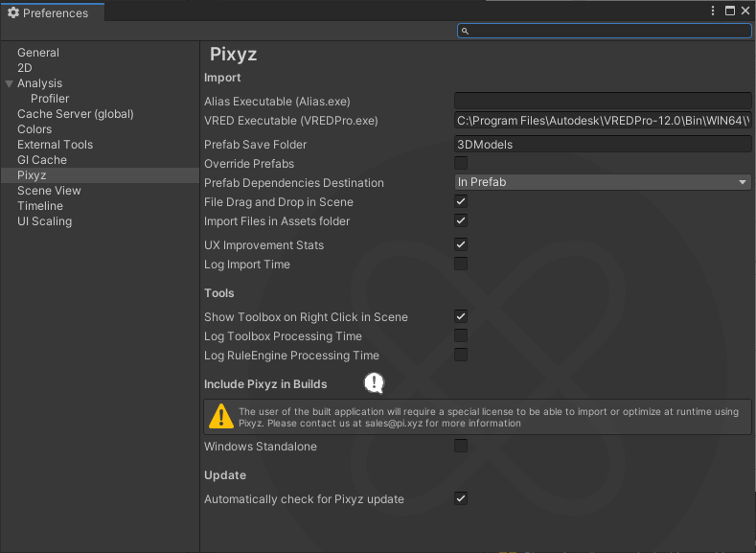This screenshot has width=756, height=553.
Task: Toggle Import Files in Assets folder
Action: click(461, 220)
